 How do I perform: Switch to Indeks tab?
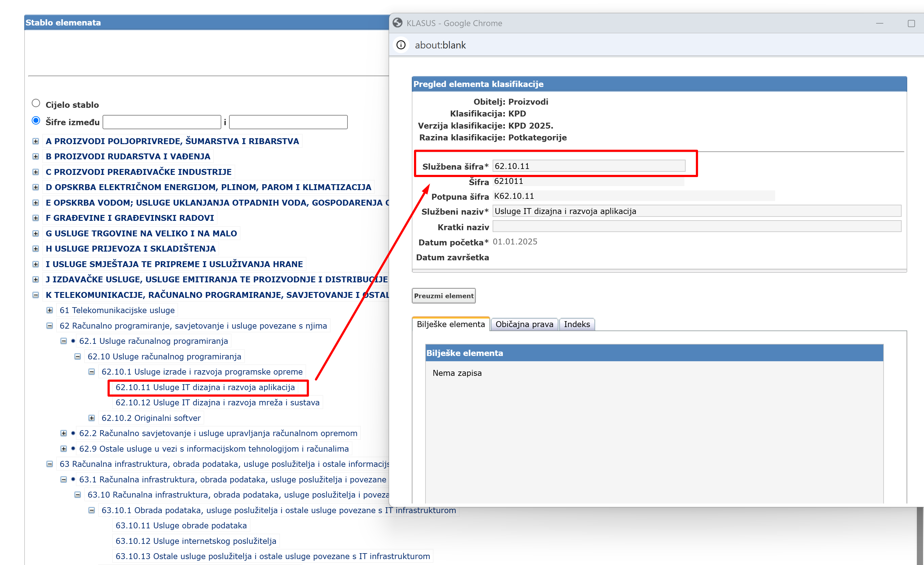click(577, 324)
